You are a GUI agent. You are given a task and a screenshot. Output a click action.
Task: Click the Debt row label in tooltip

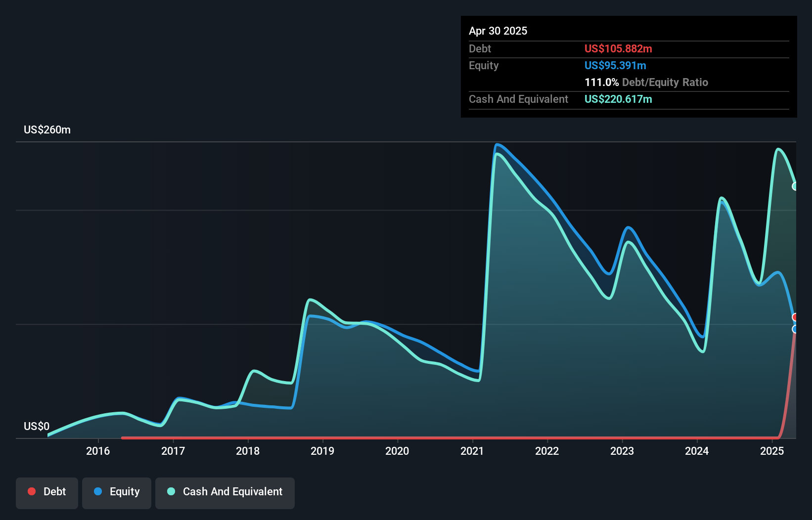pyautogui.click(x=480, y=48)
